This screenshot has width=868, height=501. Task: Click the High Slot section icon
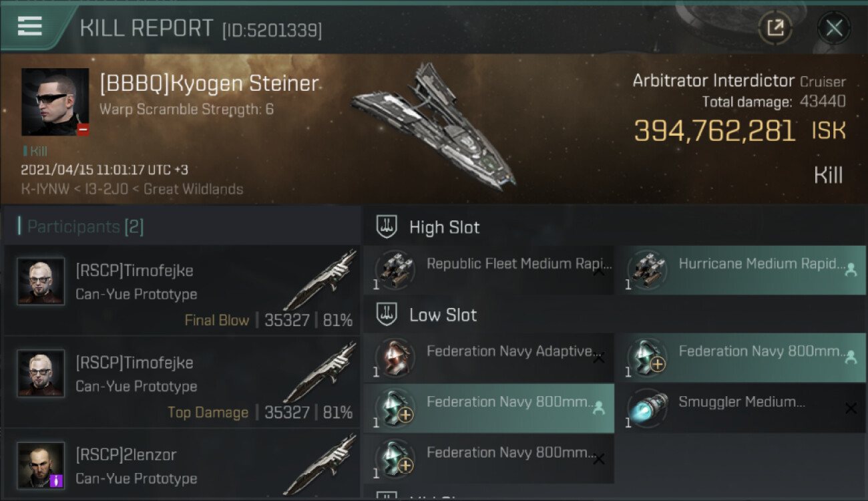387,227
